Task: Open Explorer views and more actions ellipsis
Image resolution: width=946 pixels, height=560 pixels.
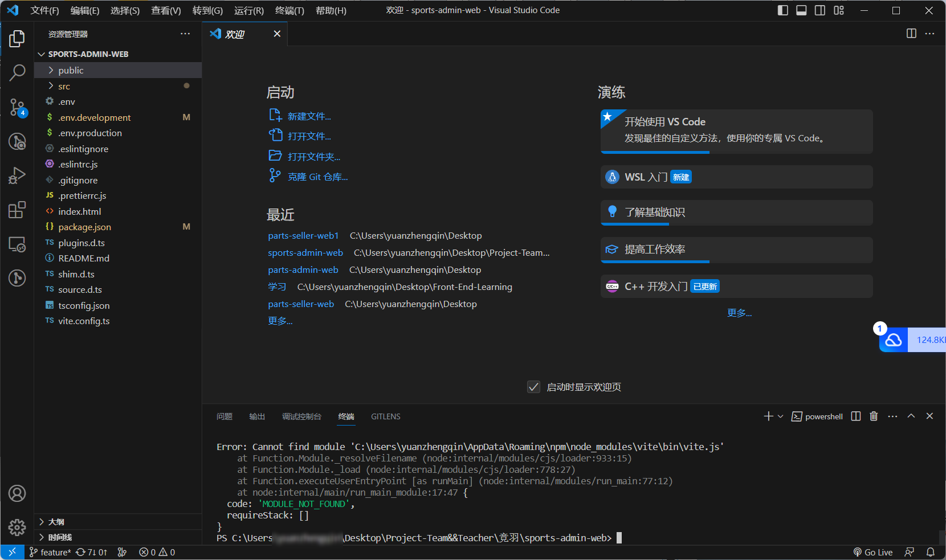Action: 185,34
